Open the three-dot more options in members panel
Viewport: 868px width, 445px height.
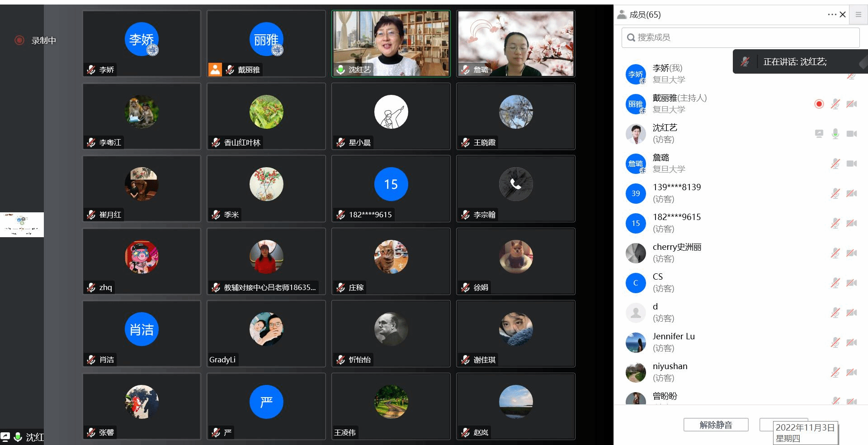click(x=831, y=14)
